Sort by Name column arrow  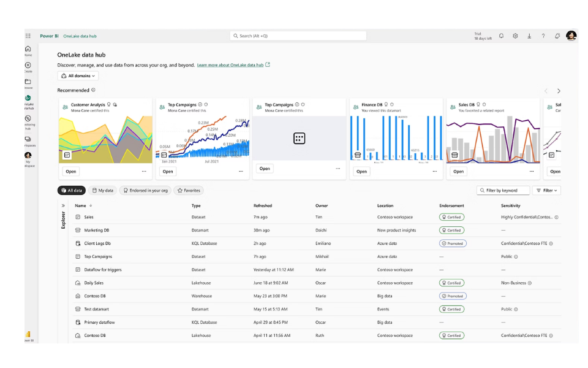pyautogui.click(x=91, y=206)
